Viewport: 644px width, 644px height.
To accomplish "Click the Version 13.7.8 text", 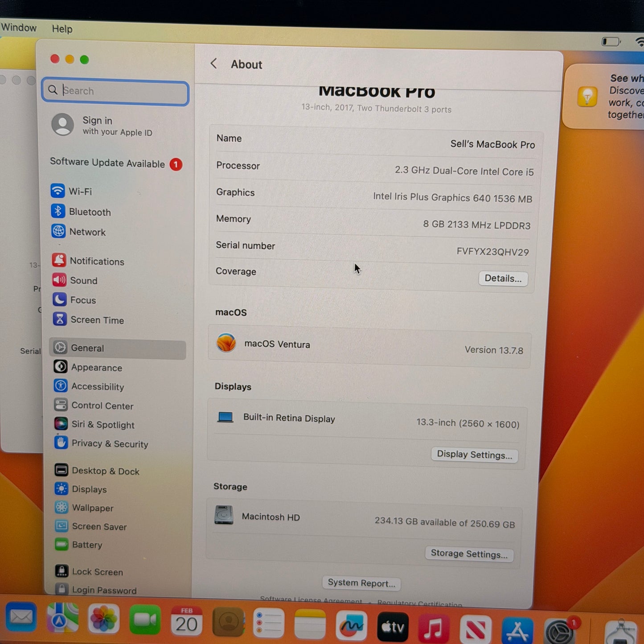I will click(494, 350).
